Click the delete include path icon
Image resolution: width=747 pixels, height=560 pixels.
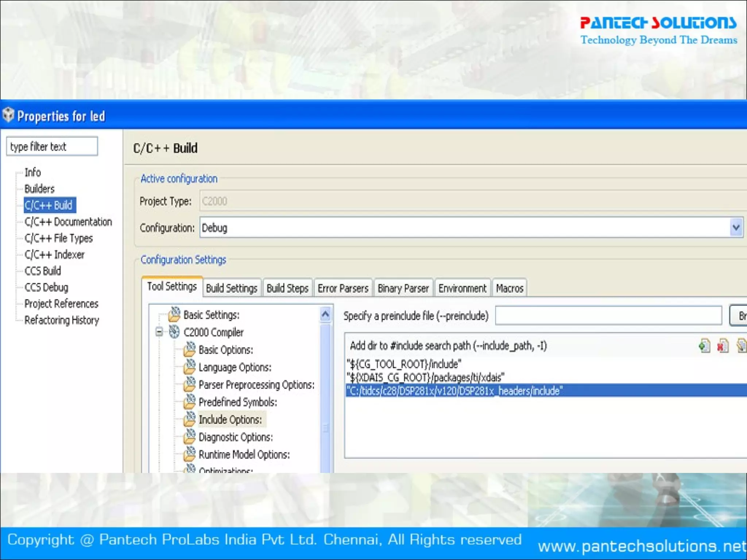[723, 345]
